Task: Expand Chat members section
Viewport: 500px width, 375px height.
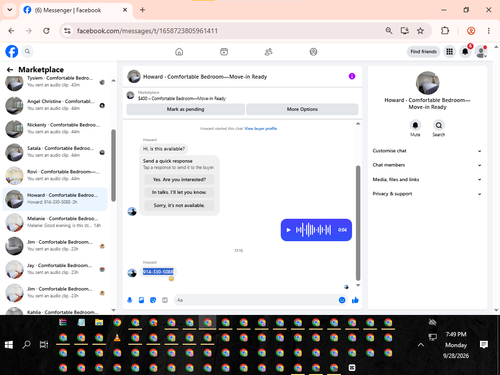Action: tap(427, 165)
